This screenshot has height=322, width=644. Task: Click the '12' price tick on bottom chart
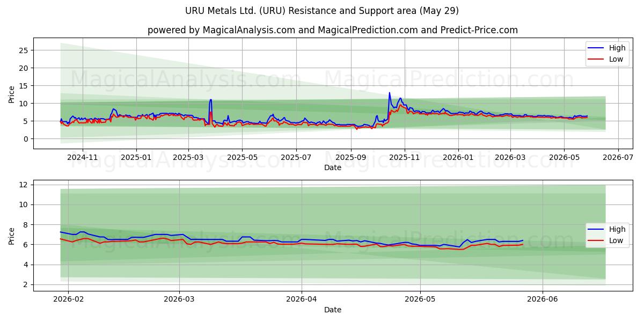coord(25,185)
